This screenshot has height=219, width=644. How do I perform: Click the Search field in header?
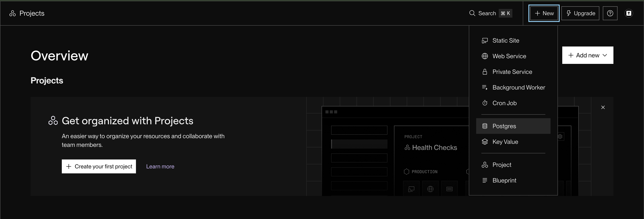click(x=490, y=13)
